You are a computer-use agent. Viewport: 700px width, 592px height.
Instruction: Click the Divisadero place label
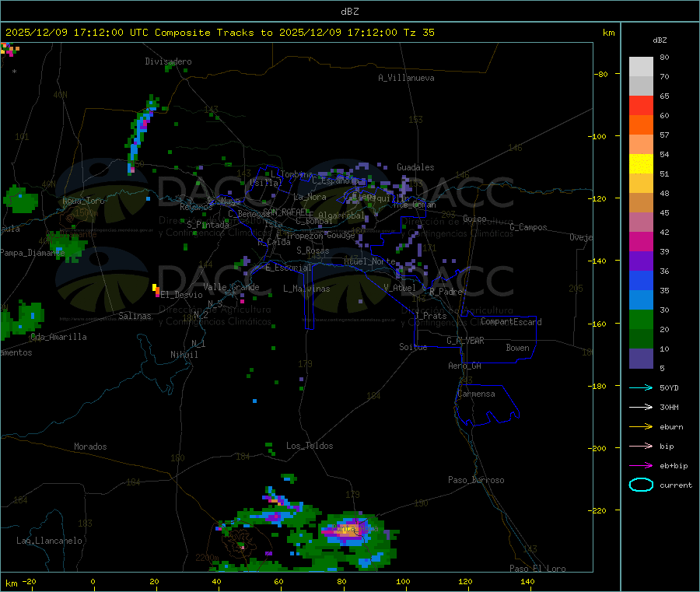point(168,61)
